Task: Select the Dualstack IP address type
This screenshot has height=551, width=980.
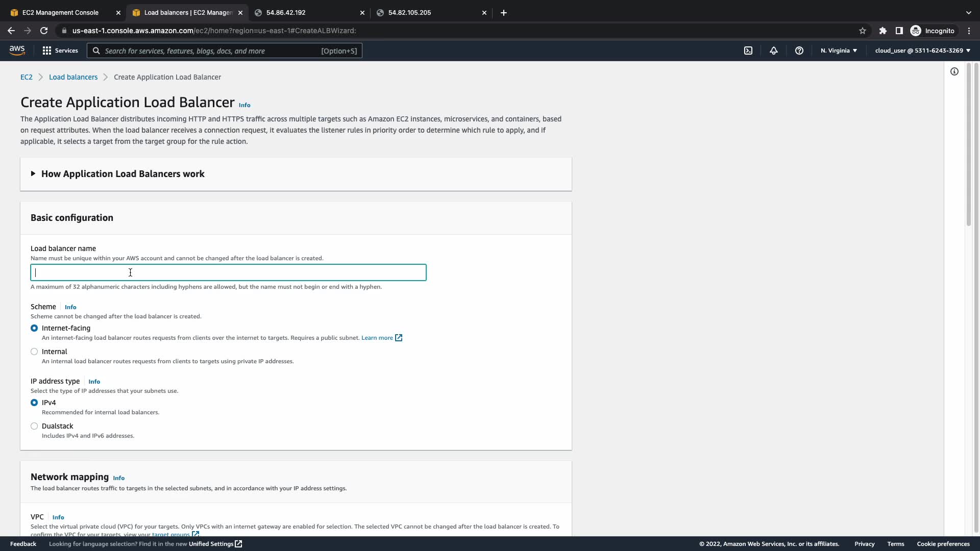Action: (34, 426)
